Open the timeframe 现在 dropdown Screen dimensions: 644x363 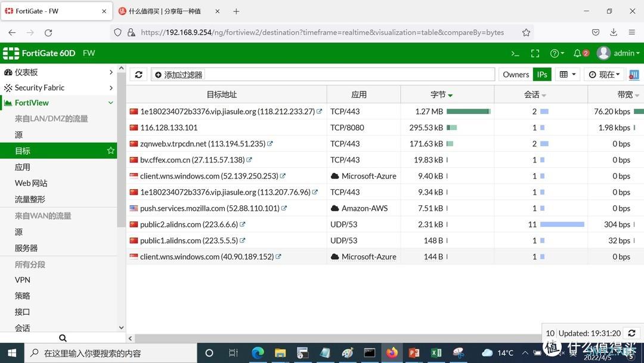603,75
